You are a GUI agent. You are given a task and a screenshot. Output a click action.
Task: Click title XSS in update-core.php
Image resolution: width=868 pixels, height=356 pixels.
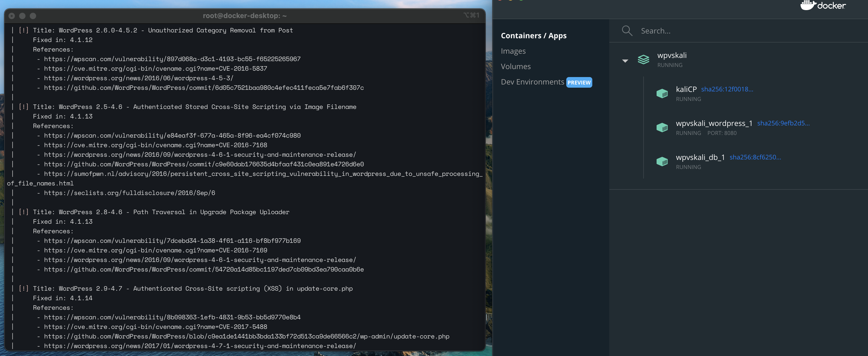click(243, 289)
